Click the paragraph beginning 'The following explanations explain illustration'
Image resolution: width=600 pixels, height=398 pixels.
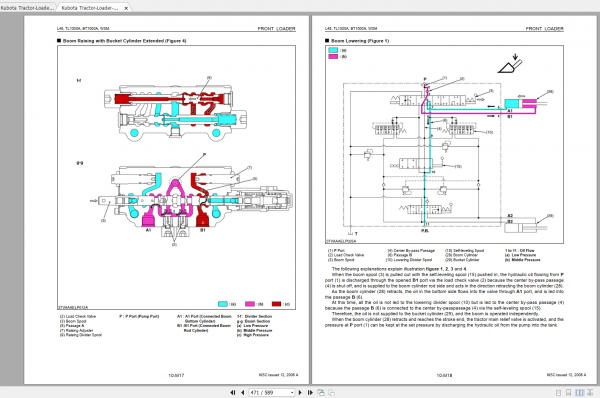[x=399, y=269]
